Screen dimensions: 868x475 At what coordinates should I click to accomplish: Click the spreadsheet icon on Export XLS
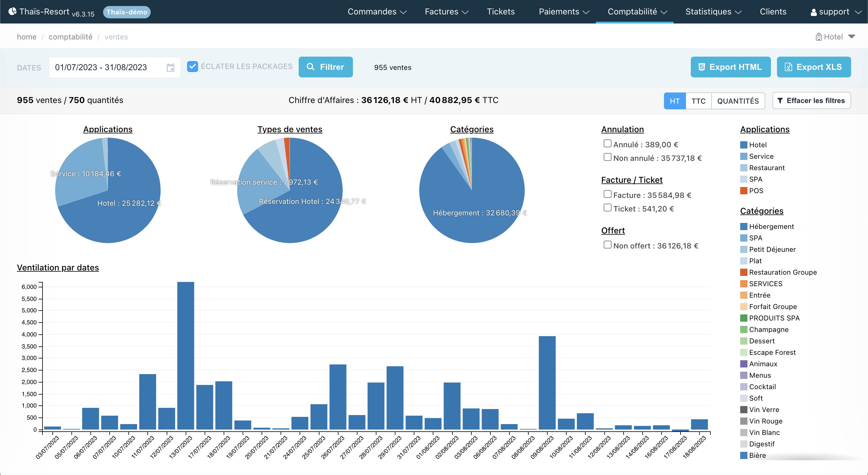pyautogui.click(x=788, y=67)
